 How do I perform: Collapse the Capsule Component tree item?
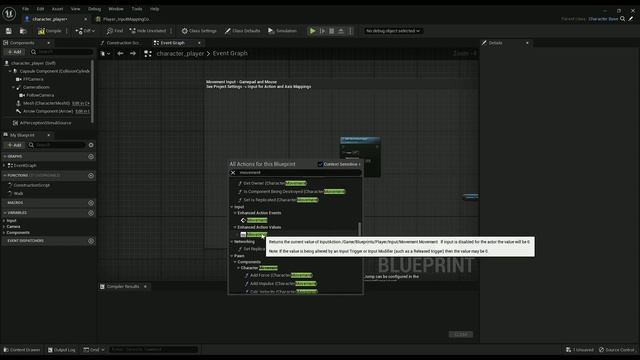pyautogui.click(x=10, y=71)
